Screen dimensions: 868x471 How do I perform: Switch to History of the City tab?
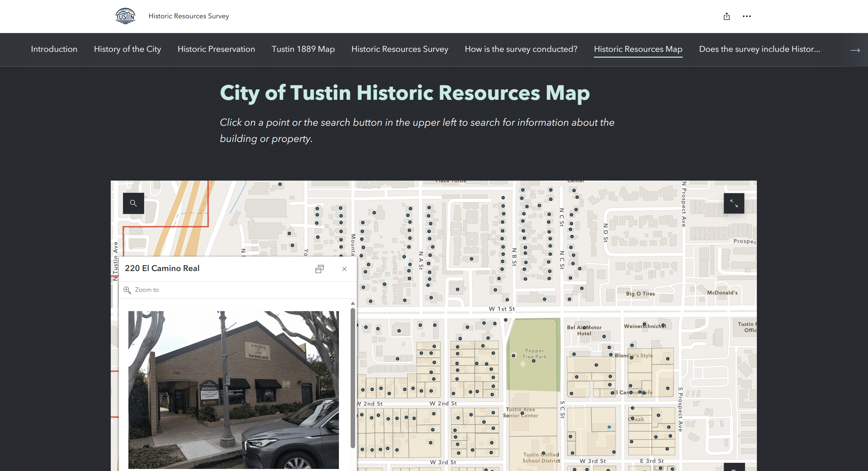pyautogui.click(x=127, y=49)
